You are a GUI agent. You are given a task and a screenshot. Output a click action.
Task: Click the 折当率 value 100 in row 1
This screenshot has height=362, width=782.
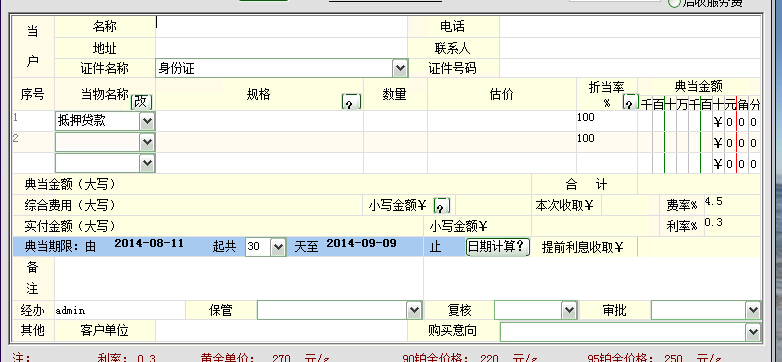[586, 117]
